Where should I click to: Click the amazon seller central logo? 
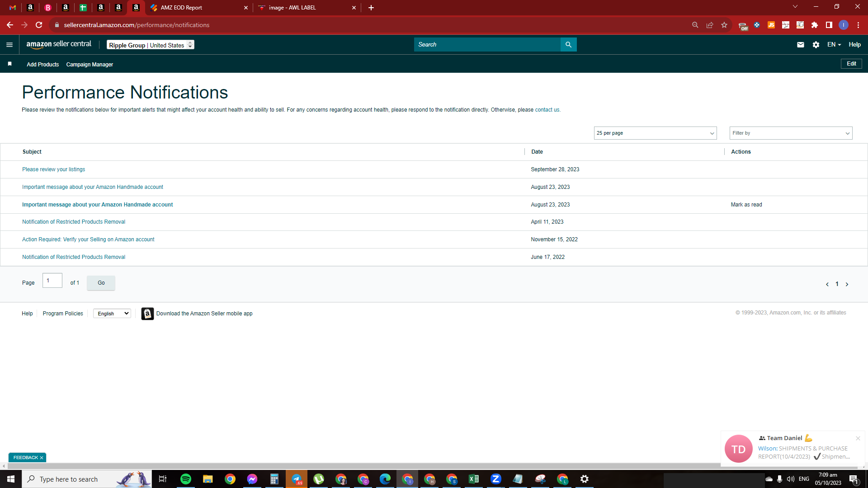(x=59, y=44)
